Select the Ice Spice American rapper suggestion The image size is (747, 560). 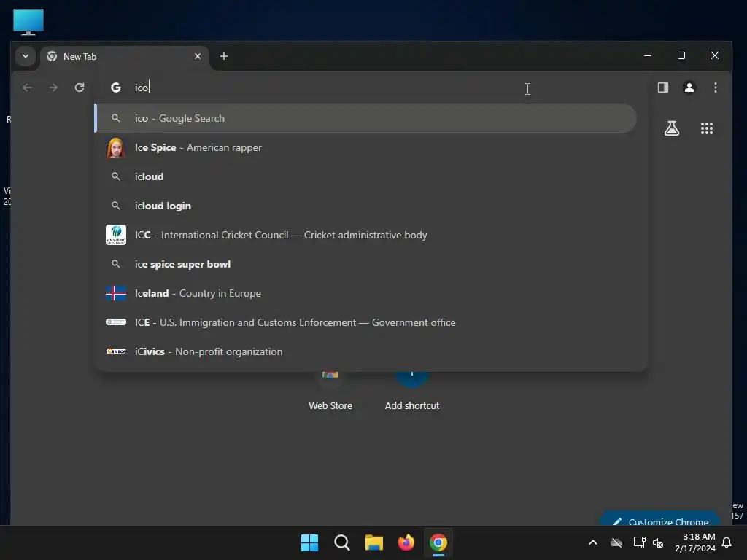pyautogui.click(x=365, y=147)
